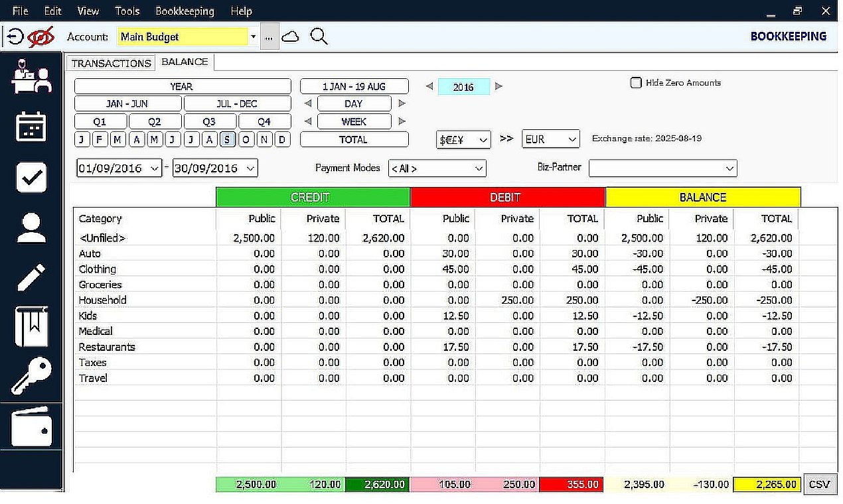Screen dimensions: 843x504
Task: Open the Bookkeeping menu
Action: point(185,11)
